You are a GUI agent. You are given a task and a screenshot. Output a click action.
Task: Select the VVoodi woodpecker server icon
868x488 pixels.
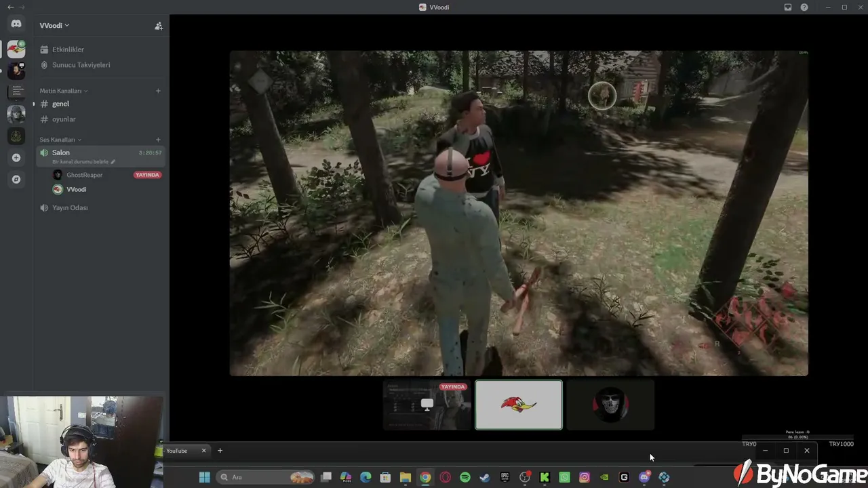point(16,49)
